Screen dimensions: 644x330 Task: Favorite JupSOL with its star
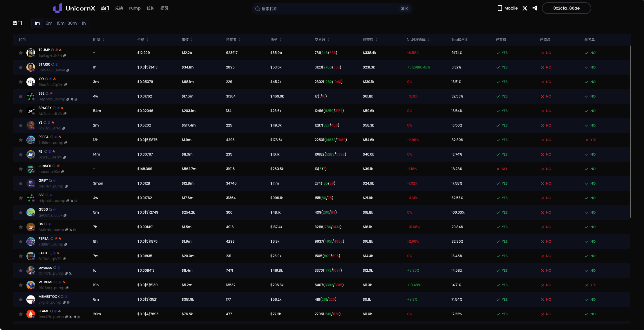[21, 169]
